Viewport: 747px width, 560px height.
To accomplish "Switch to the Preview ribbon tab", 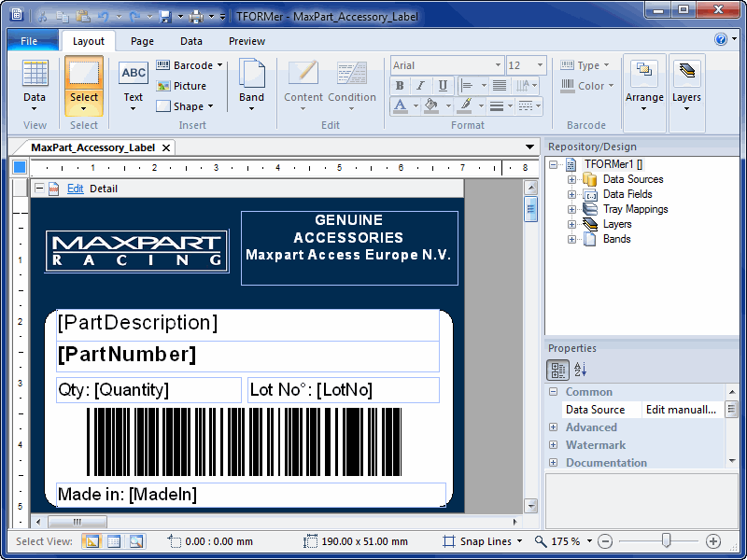I will coord(247,40).
